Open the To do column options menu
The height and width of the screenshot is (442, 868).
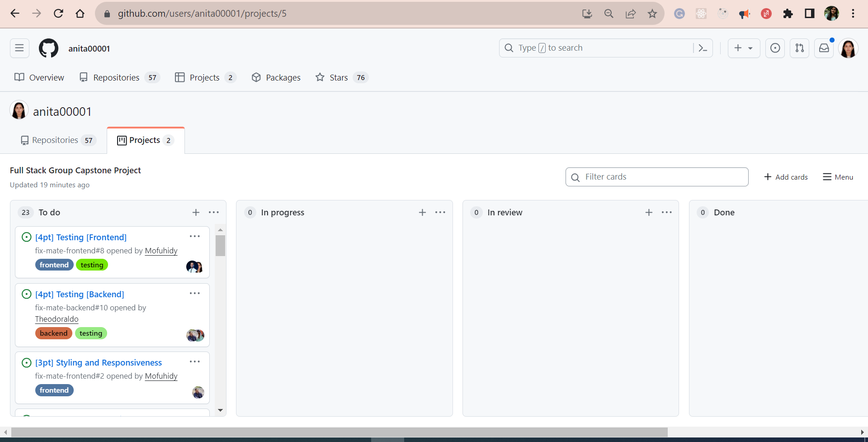[x=214, y=212]
